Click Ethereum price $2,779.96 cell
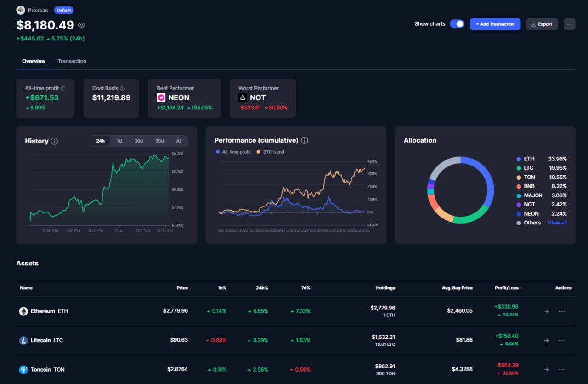Screen dimensions: 588x384 [175, 311]
